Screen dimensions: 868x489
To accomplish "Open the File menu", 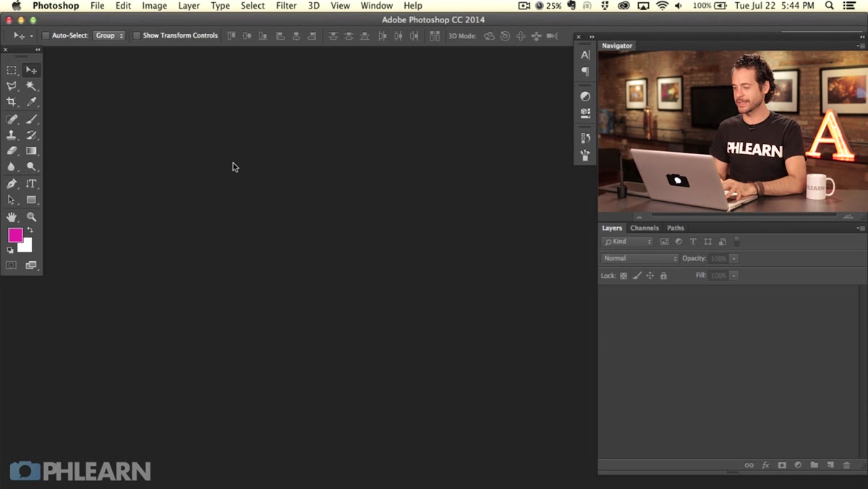I will point(97,6).
